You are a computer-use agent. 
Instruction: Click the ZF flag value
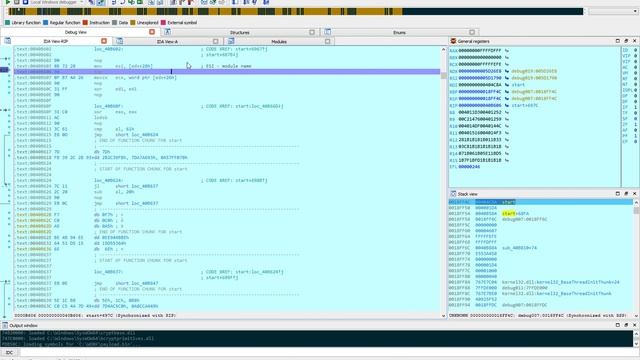point(636,124)
